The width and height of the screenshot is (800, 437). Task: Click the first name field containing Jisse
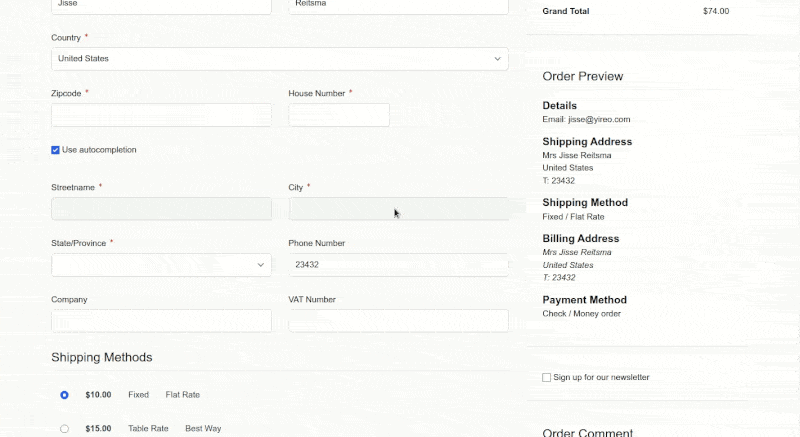point(161,5)
